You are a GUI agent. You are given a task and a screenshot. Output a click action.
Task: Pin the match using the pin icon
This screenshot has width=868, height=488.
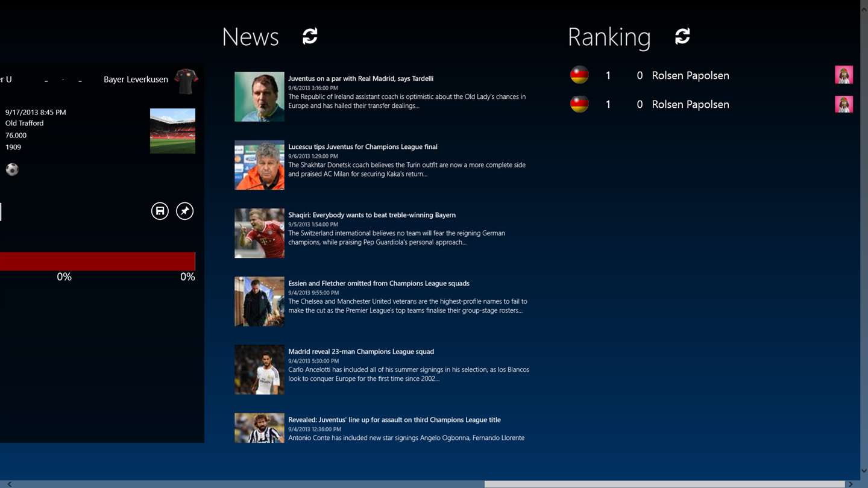(184, 211)
